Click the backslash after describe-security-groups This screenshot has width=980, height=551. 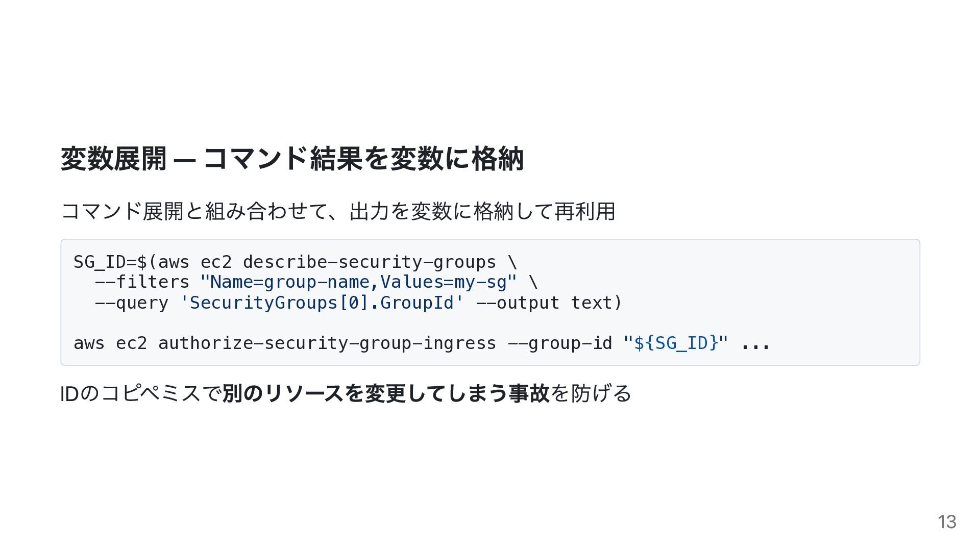click(512, 262)
